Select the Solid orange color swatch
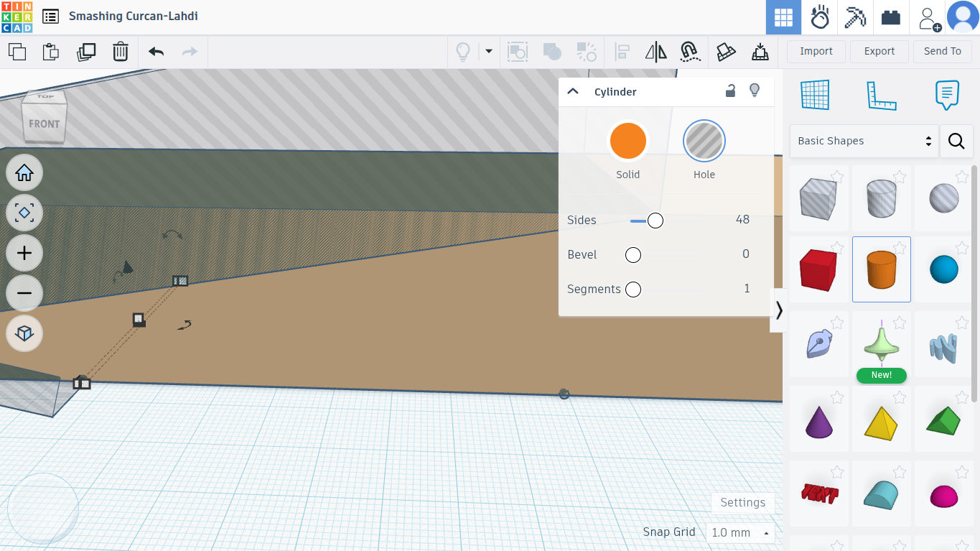The height and width of the screenshot is (551, 980). pos(628,141)
